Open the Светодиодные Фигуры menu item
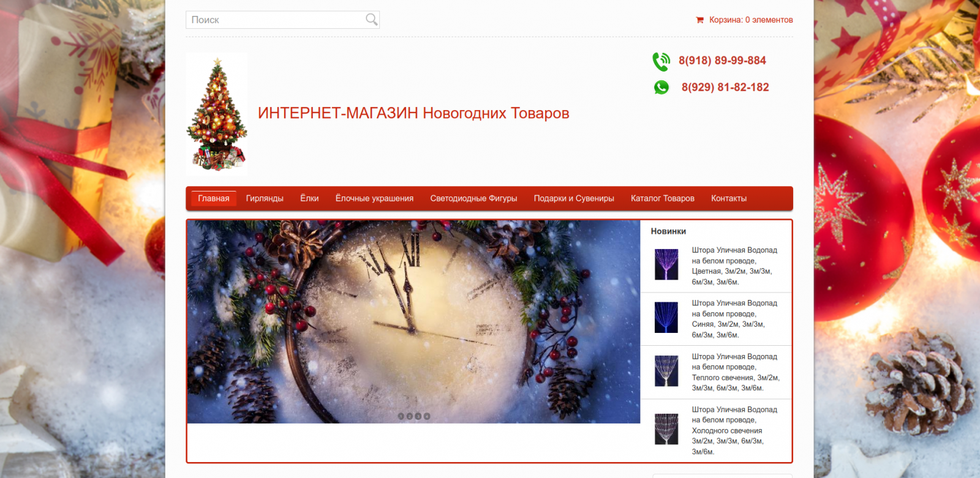This screenshot has height=478, width=980. tap(473, 198)
